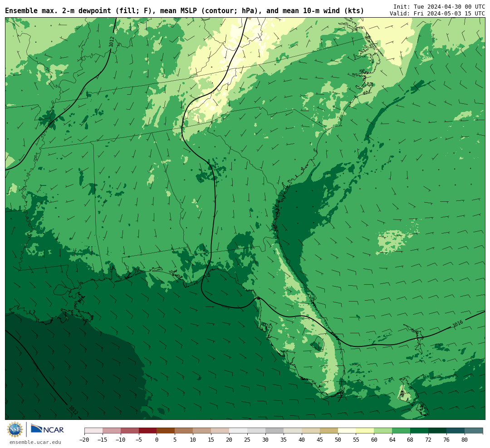Pick the 35 to 40 pale gray-beige swatch
Viewport: 490px width, 448px height.
pos(293,431)
